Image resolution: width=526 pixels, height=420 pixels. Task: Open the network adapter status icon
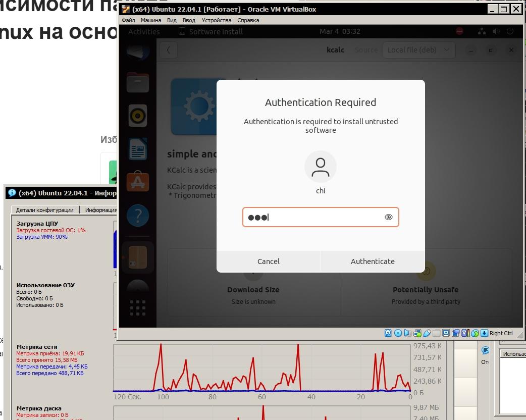(417, 333)
